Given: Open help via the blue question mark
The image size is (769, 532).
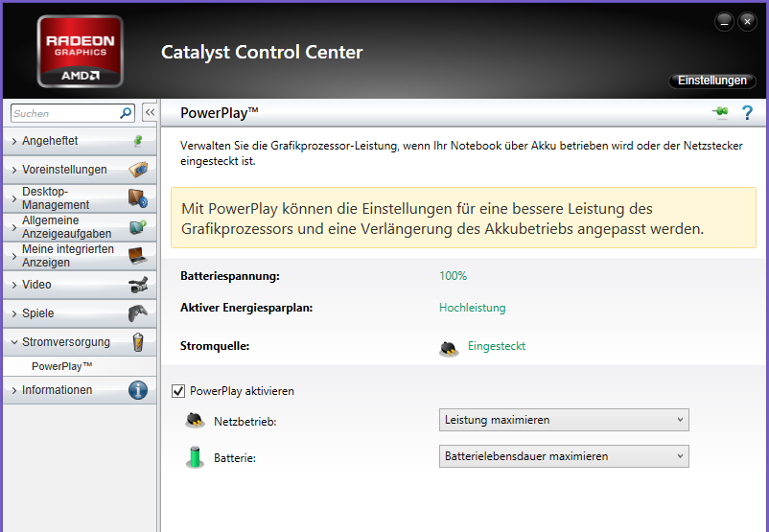Looking at the screenshot, I should 747,113.
